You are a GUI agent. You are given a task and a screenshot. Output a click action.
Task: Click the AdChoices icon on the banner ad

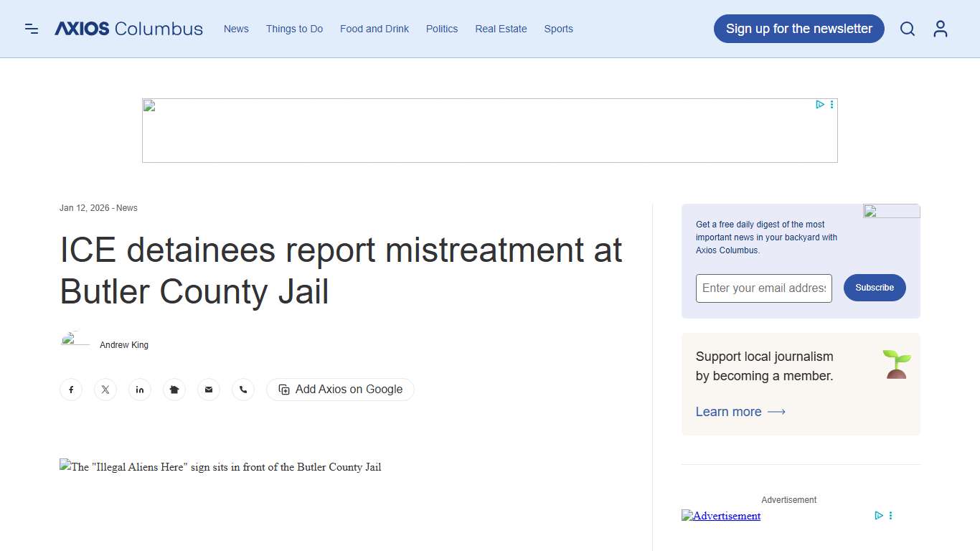tap(820, 104)
